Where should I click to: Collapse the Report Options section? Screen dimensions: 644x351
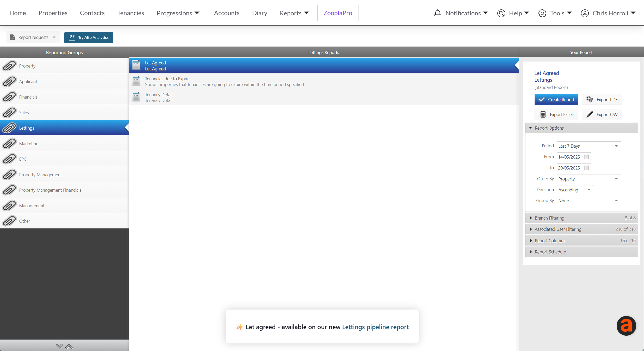coord(581,128)
